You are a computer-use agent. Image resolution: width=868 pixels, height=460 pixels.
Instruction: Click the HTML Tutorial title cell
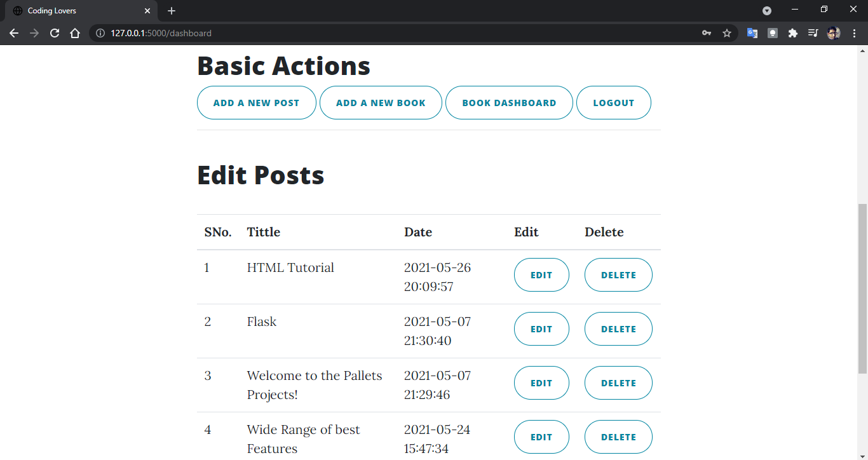click(290, 267)
